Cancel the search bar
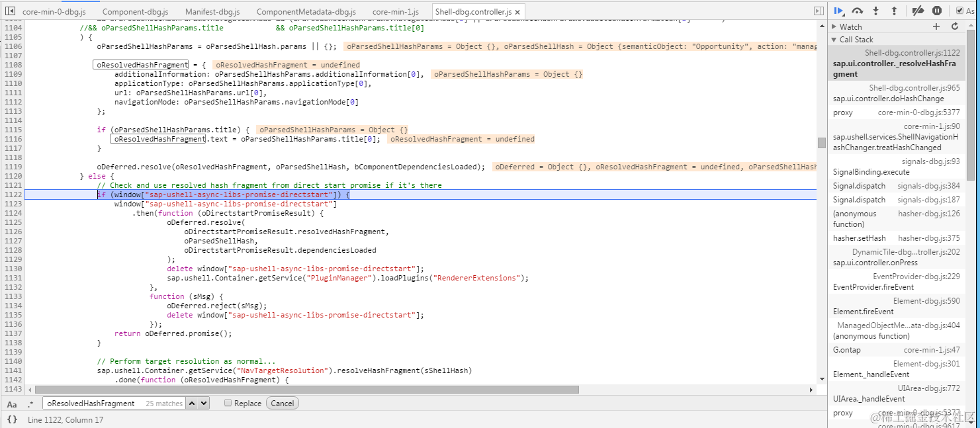 pos(283,403)
